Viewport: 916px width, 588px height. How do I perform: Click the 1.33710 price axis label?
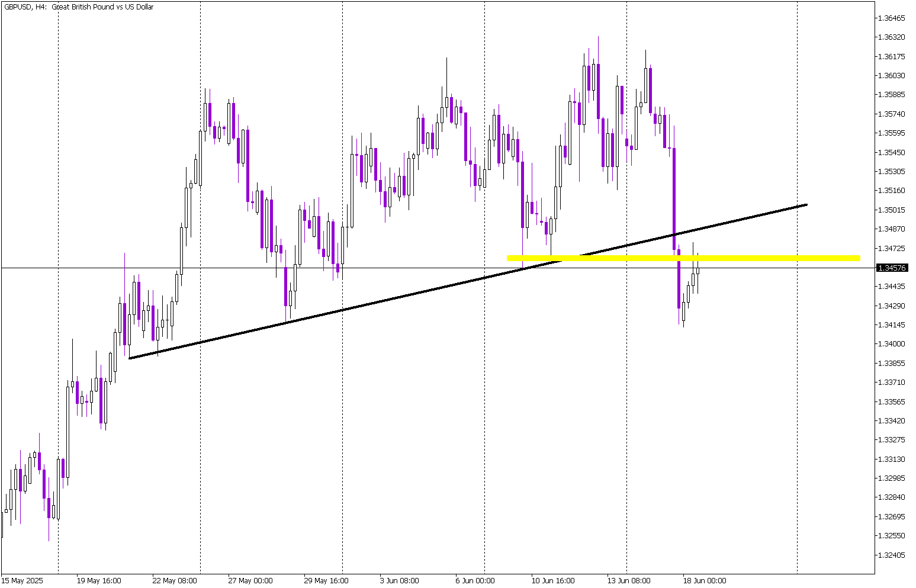pos(893,382)
